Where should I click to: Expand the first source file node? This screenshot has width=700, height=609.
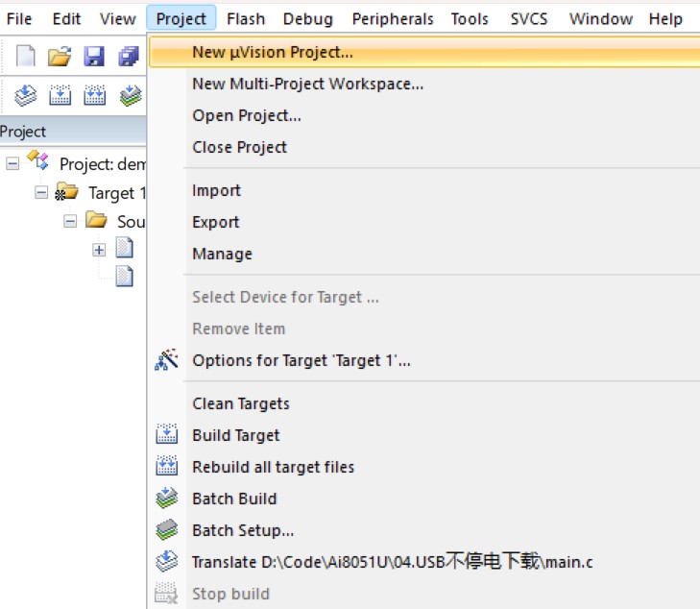click(99, 250)
